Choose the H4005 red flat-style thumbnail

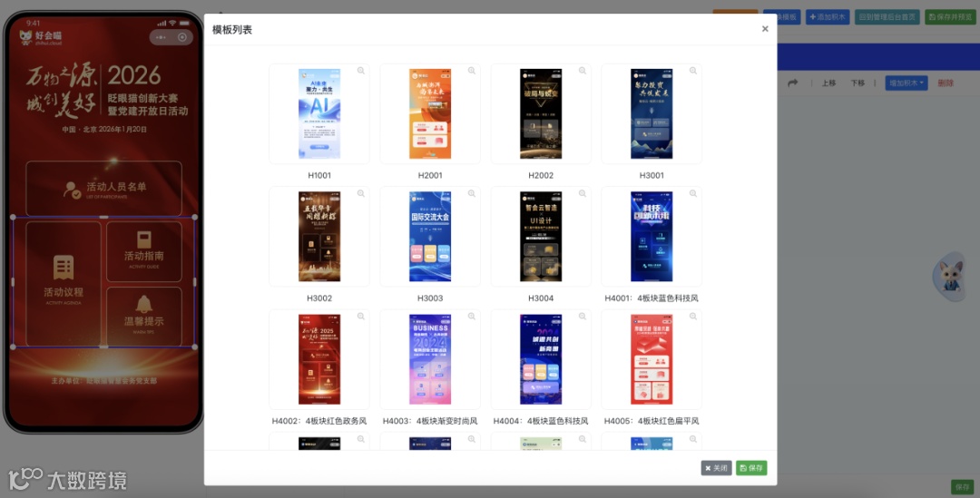click(652, 359)
